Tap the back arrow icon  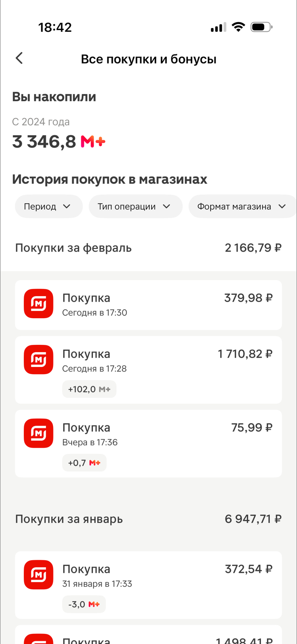click(x=19, y=58)
